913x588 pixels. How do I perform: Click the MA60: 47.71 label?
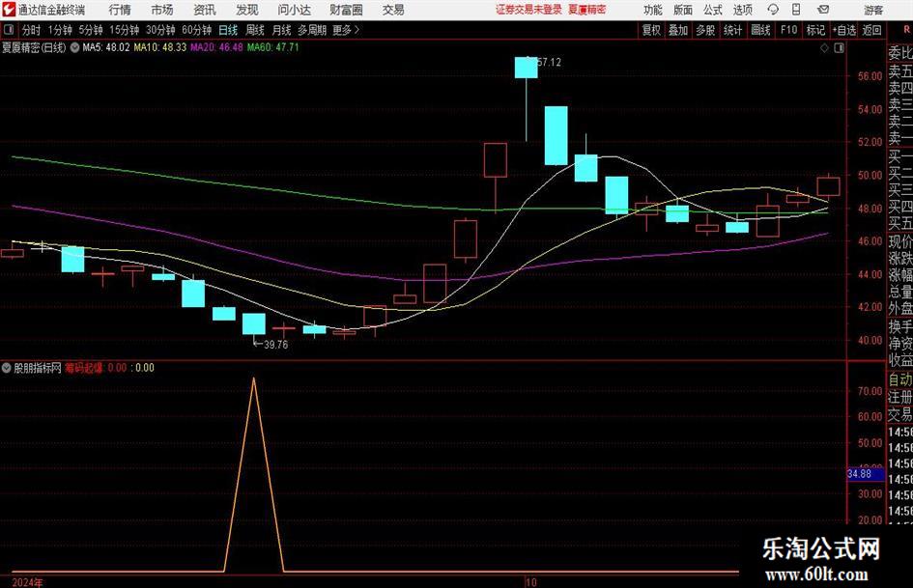(x=272, y=47)
